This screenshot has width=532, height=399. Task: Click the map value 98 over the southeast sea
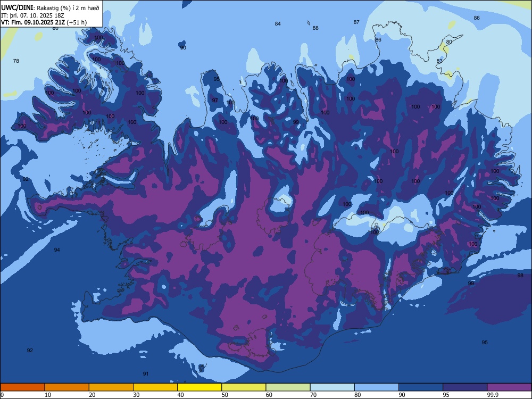[x=520, y=276]
